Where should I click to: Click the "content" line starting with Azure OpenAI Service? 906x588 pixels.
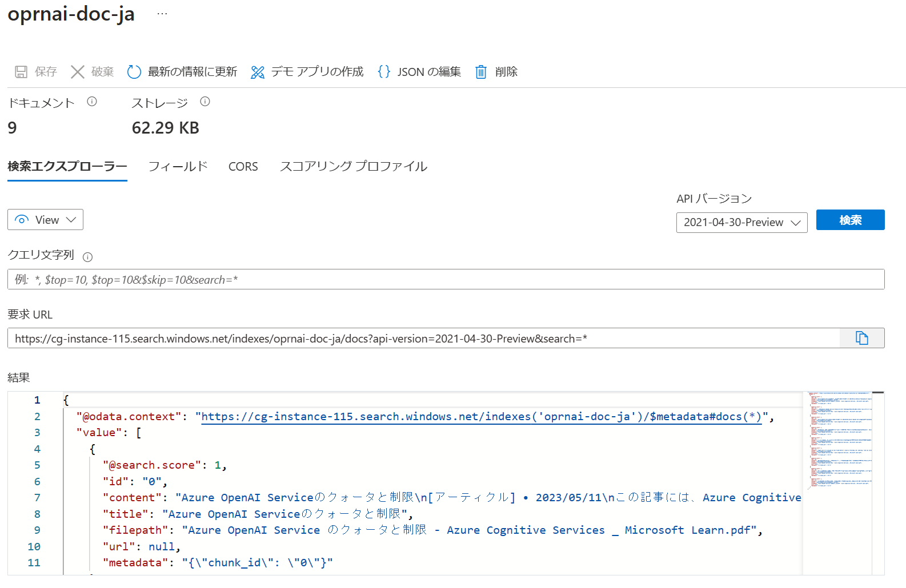452,498
